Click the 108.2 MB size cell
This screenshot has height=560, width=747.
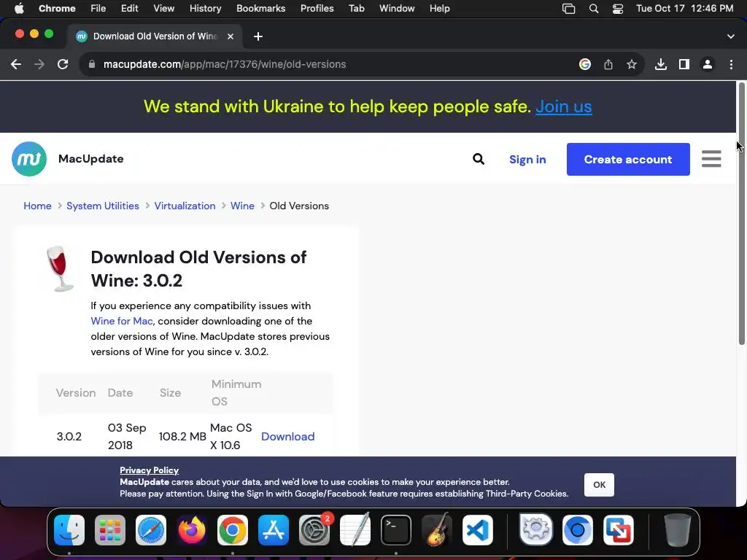point(182,437)
